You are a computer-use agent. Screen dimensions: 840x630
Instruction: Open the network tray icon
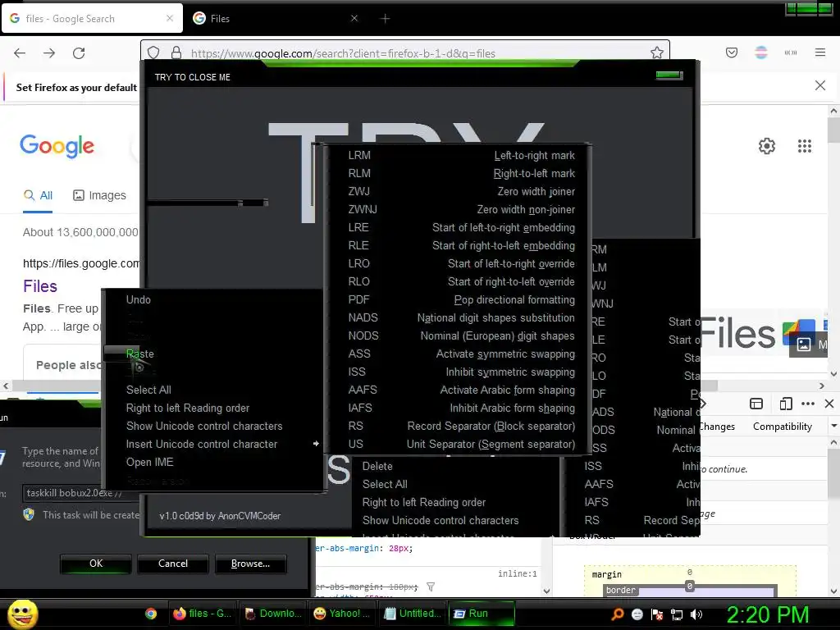pyautogui.click(x=677, y=614)
